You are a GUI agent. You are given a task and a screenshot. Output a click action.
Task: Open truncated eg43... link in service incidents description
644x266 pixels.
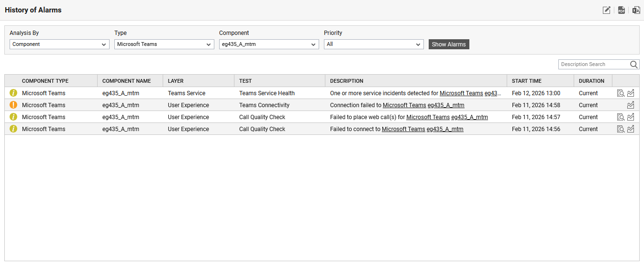point(493,93)
